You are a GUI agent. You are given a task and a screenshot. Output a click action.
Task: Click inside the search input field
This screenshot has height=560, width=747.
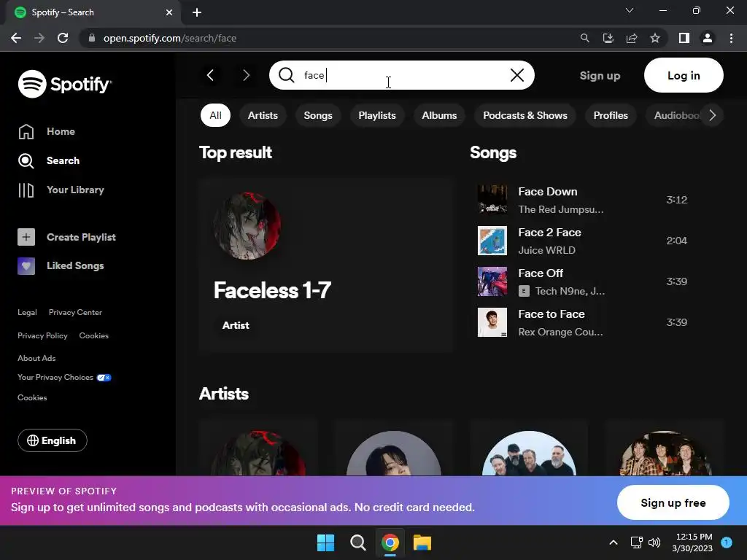[402, 75]
